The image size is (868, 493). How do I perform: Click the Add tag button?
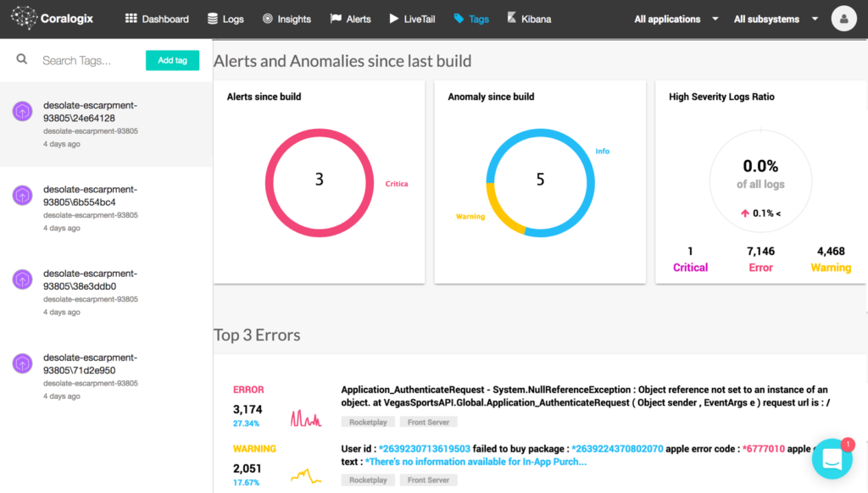click(172, 60)
